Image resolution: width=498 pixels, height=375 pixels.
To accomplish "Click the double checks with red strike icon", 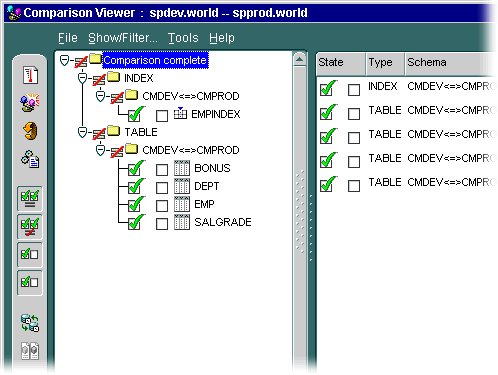I will click(30, 227).
